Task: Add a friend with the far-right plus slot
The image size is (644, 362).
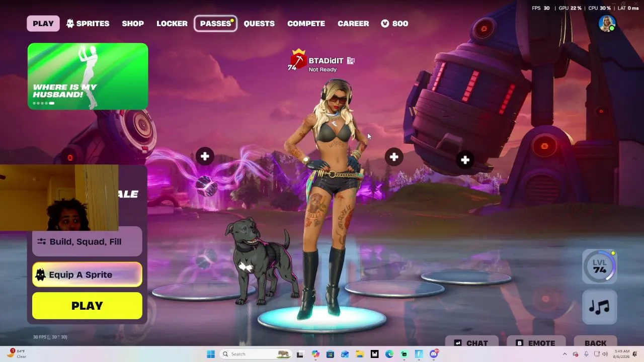Action: (465, 160)
